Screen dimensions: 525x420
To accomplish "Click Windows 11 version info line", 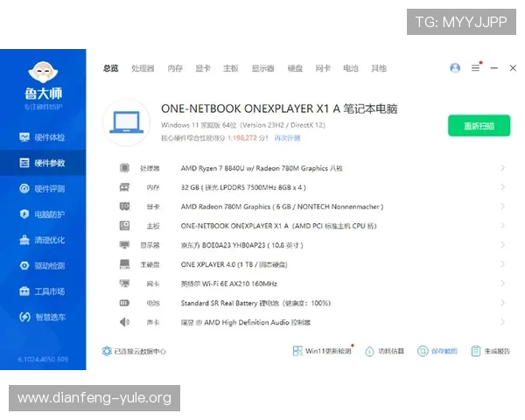I will pos(243,125).
